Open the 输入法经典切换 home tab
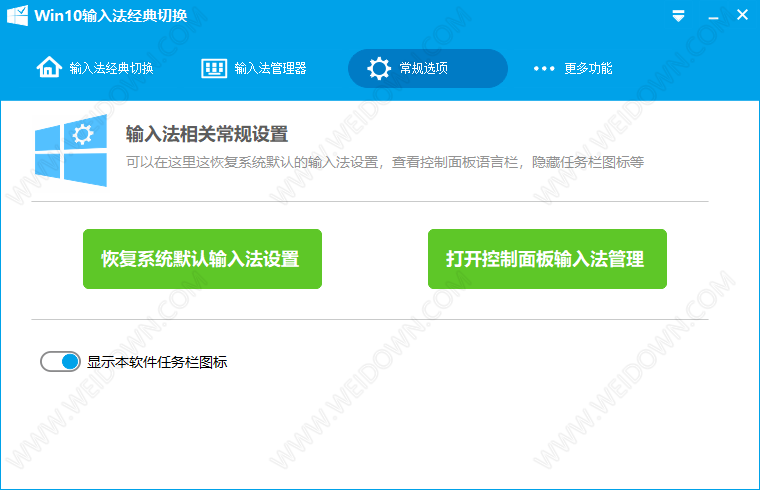This screenshot has width=760, height=490. pos(95,68)
